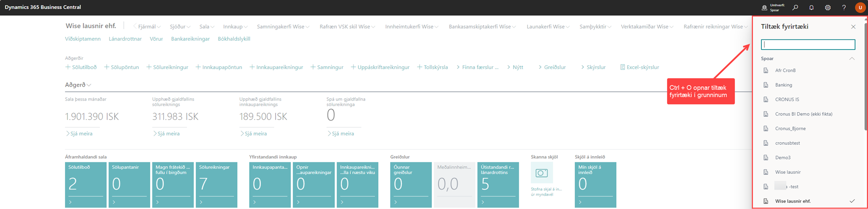Open the Finna færslur action group
868x209 pixels.
(x=478, y=67)
